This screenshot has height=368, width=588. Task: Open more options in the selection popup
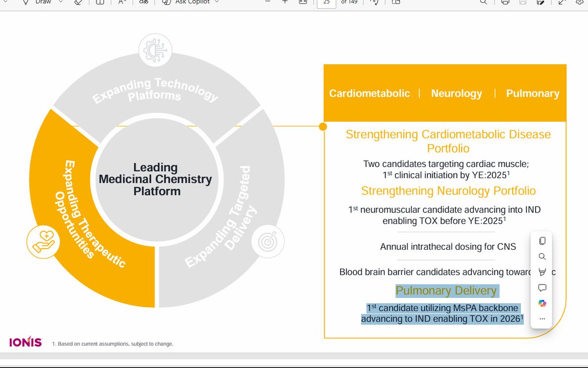[542, 319]
